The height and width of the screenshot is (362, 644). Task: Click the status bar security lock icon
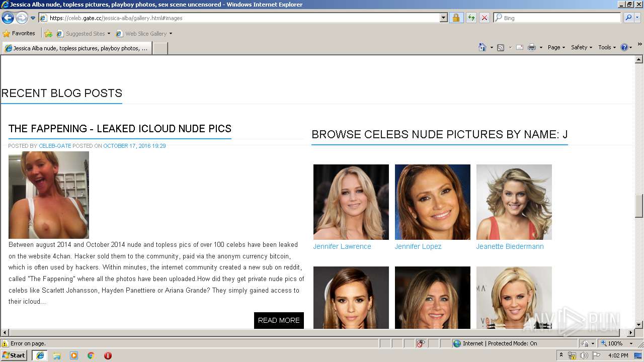(585, 343)
